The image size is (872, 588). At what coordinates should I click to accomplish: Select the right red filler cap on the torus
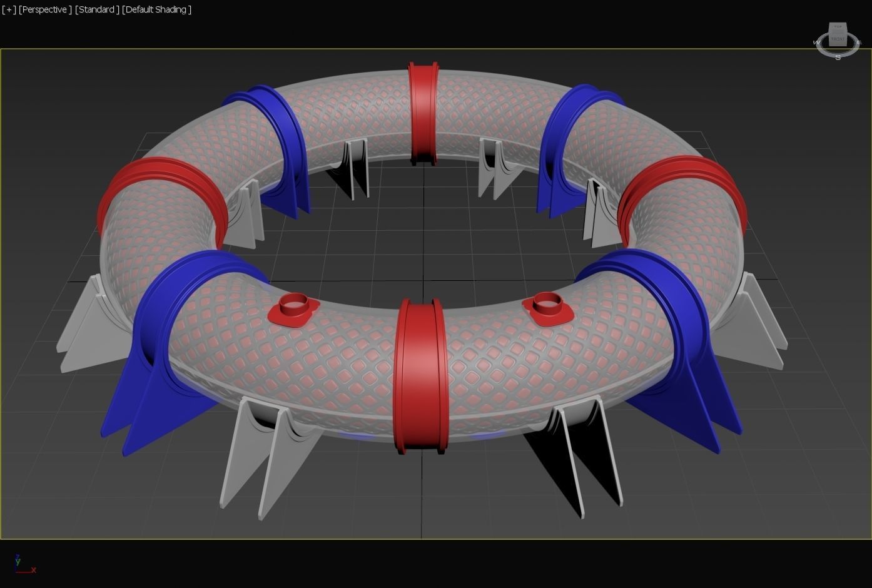coord(548,308)
